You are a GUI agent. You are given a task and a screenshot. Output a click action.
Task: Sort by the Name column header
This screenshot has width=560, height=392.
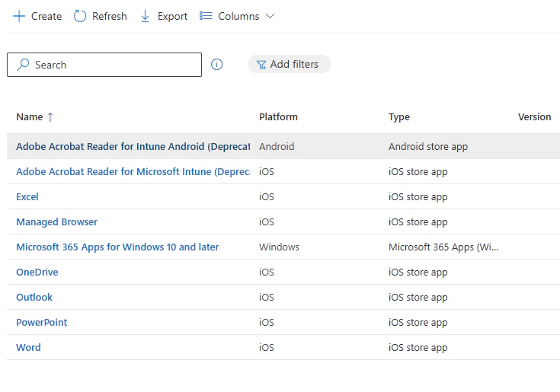(29, 117)
